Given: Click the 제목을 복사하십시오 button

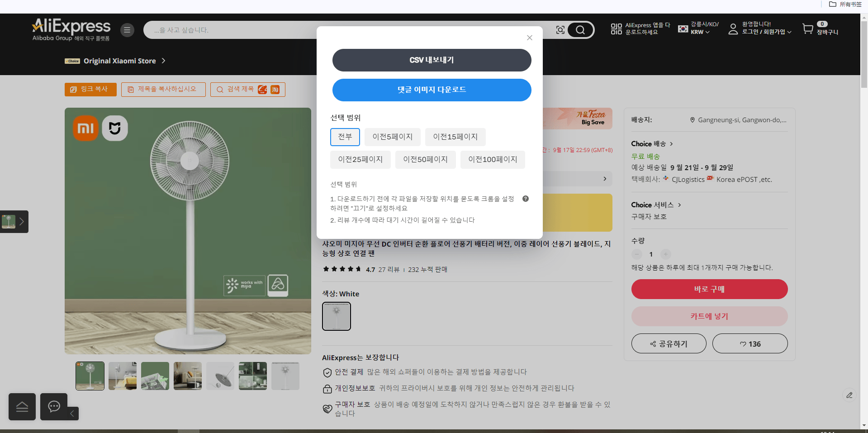Looking at the screenshot, I should [x=163, y=90].
